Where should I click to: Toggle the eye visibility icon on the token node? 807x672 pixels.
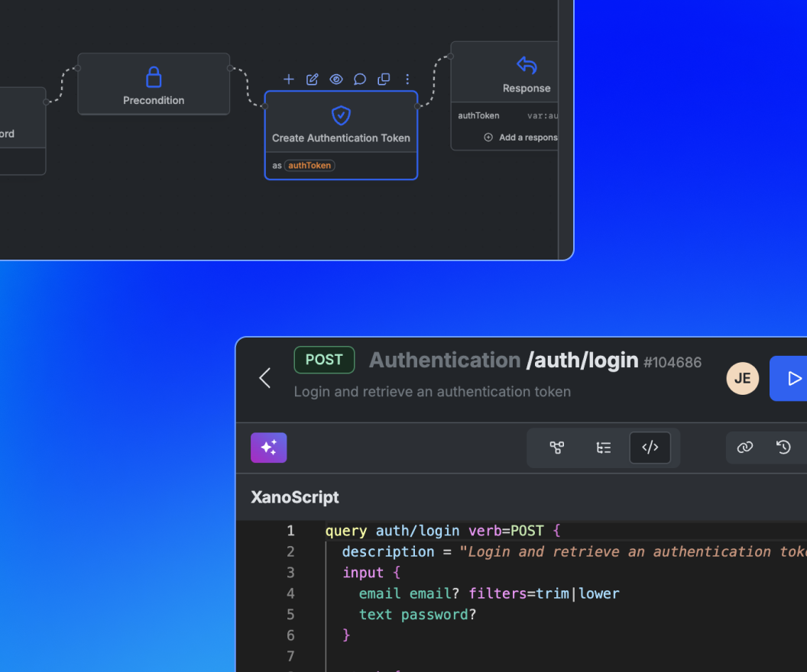[x=335, y=79]
